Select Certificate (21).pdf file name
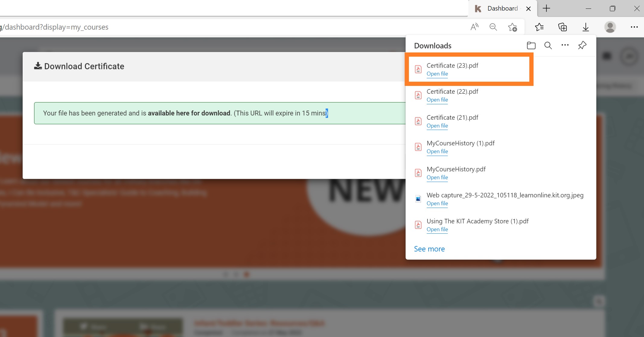This screenshot has height=337, width=644. tap(452, 117)
